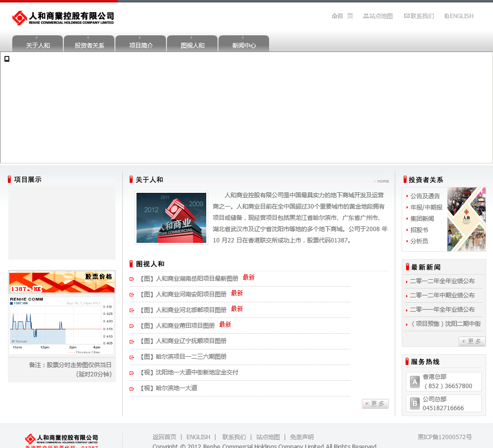The height and width of the screenshot is (448, 493).
Task: Open （项目预售）沈阳二期中街 news
Action: [445, 323]
